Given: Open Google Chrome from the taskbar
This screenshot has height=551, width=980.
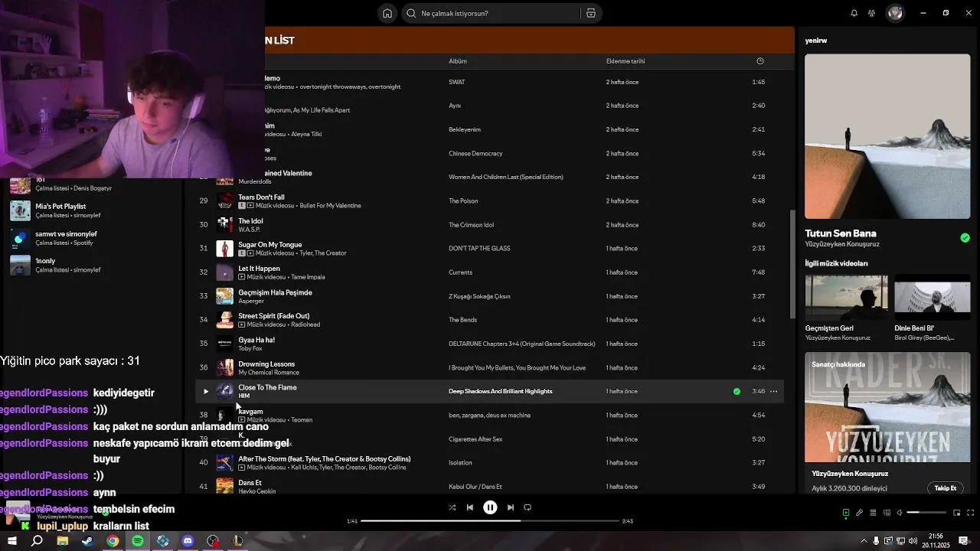Looking at the screenshot, I should (113, 541).
